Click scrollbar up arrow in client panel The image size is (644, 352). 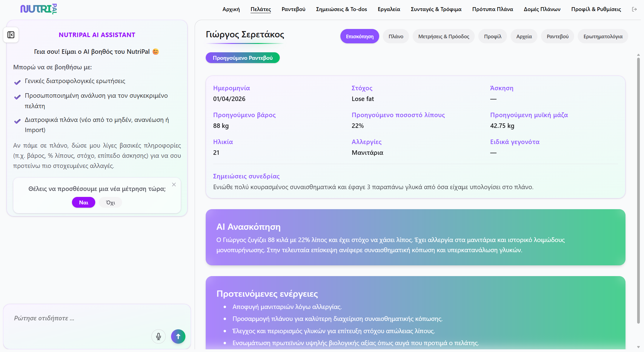coord(638,55)
